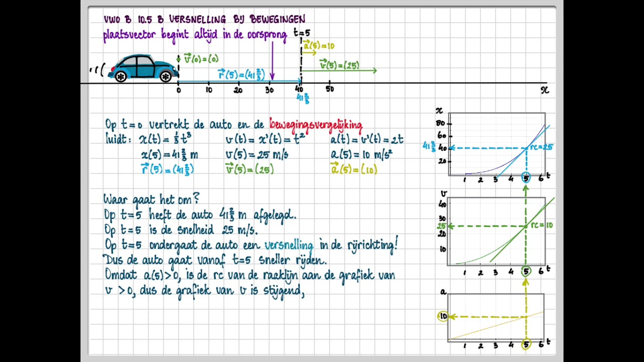Screen dimensions: 644x362
Task: Click the title 'VWO B 10.5 B VERSNELLING BIJ BEWEGINGEN'
Action: pyautogui.click(x=204, y=20)
